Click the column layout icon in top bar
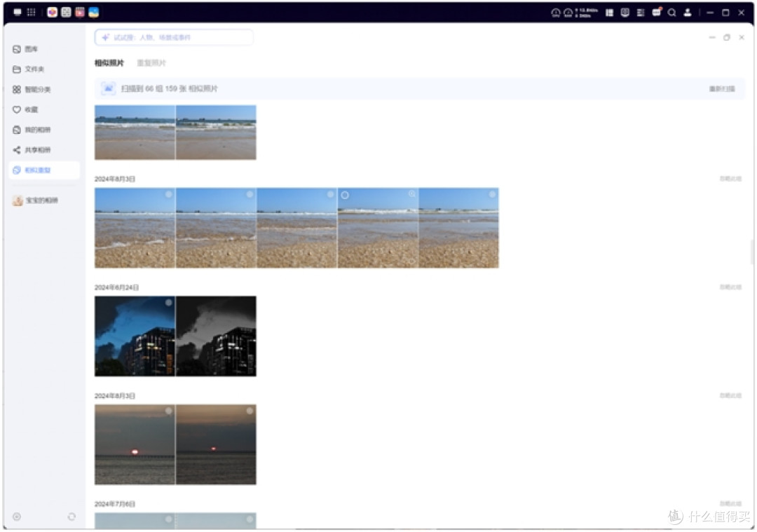This screenshot has width=757, height=532. 609,13
